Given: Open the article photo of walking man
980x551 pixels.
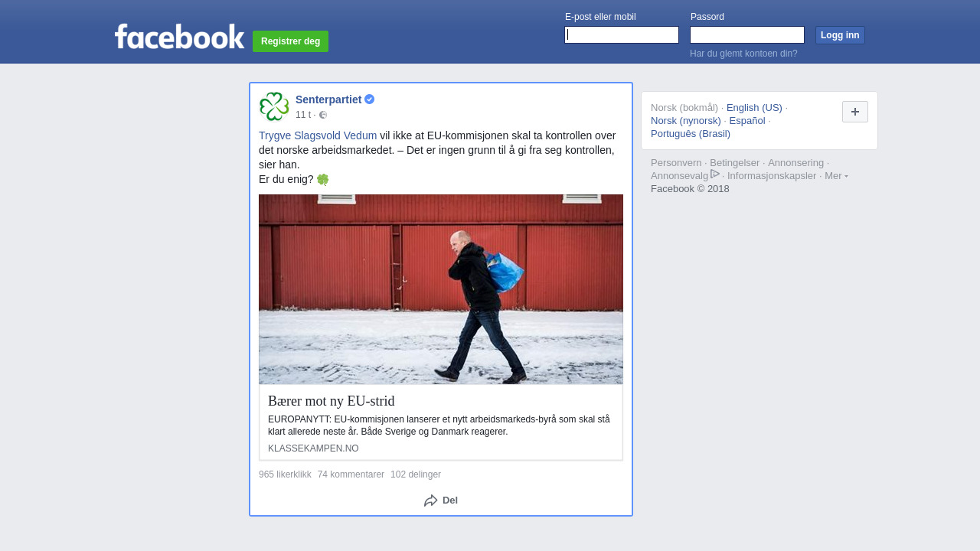Looking at the screenshot, I should tap(441, 289).
